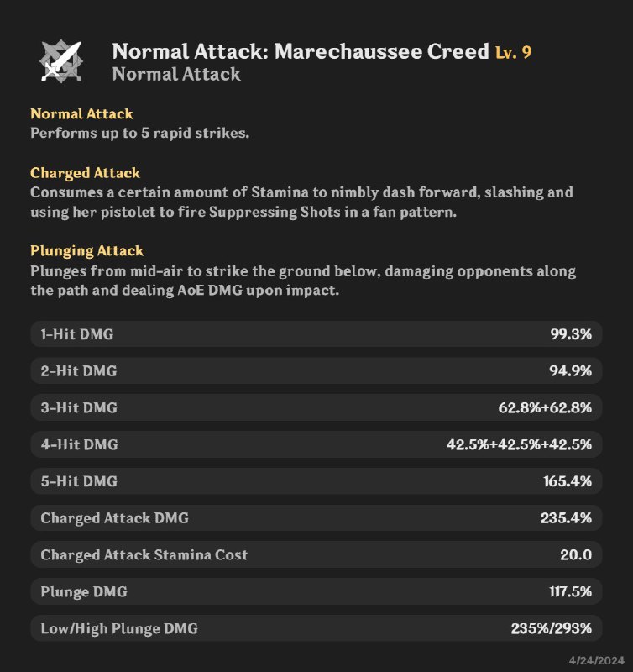Select the yellow Normal Attack heading
This screenshot has width=633, height=672.
[81, 113]
